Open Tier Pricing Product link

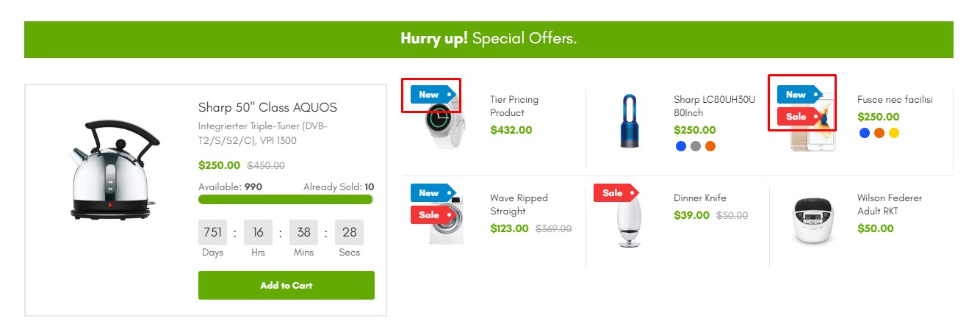[514, 106]
